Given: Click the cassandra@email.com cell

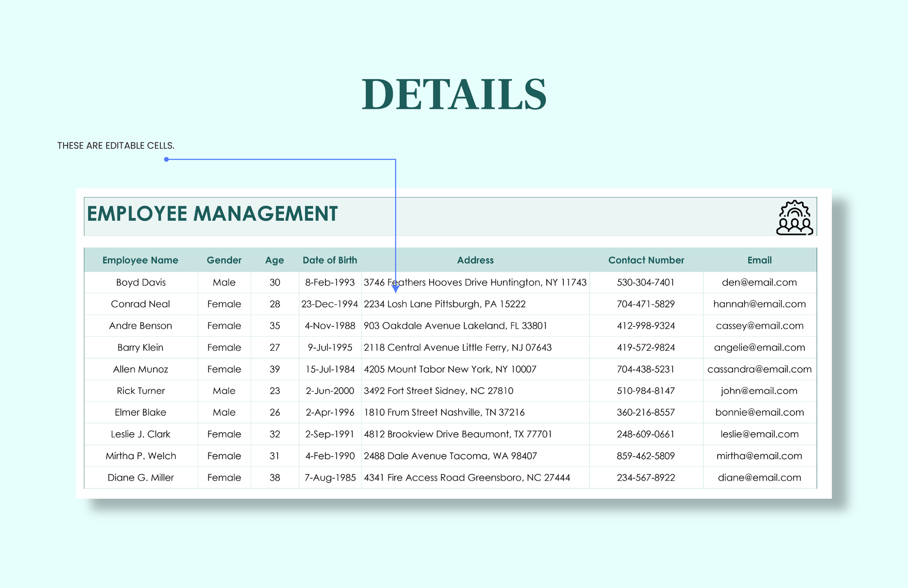Looking at the screenshot, I should pos(760,369).
